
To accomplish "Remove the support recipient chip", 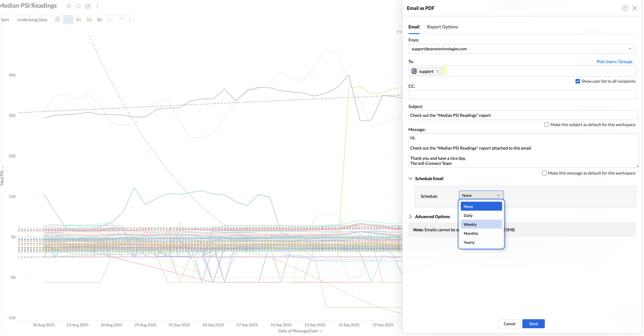I will (x=438, y=71).
